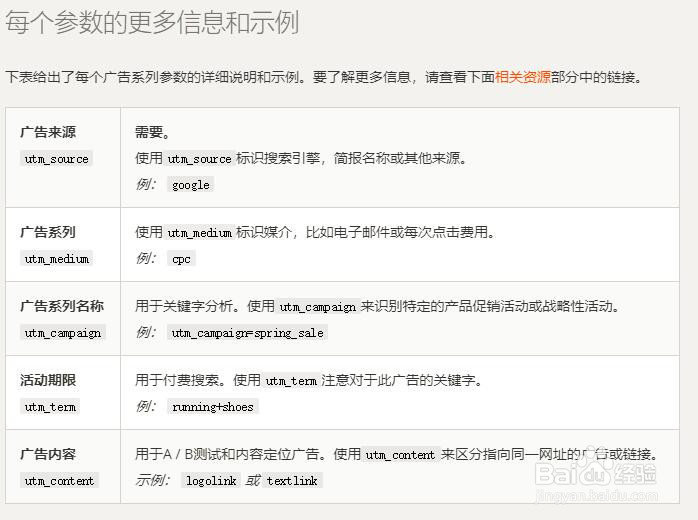Open the 相关资源 link
Screen dimensions: 698x520
click(523, 77)
